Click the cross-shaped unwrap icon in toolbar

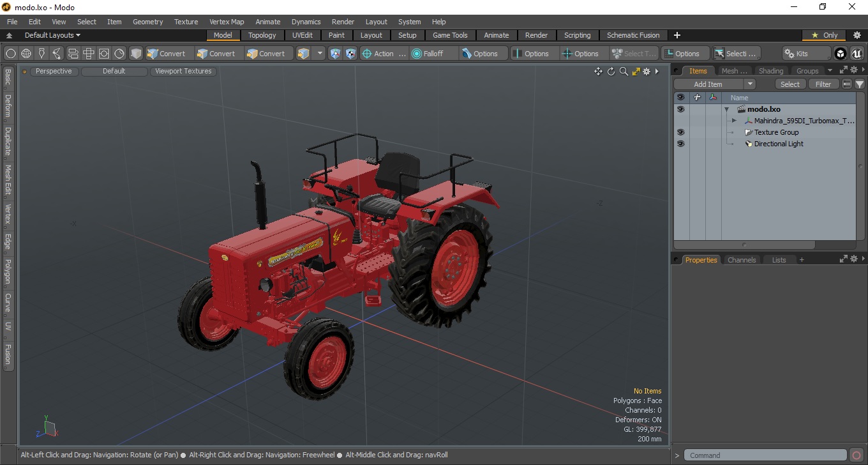click(89, 54)
